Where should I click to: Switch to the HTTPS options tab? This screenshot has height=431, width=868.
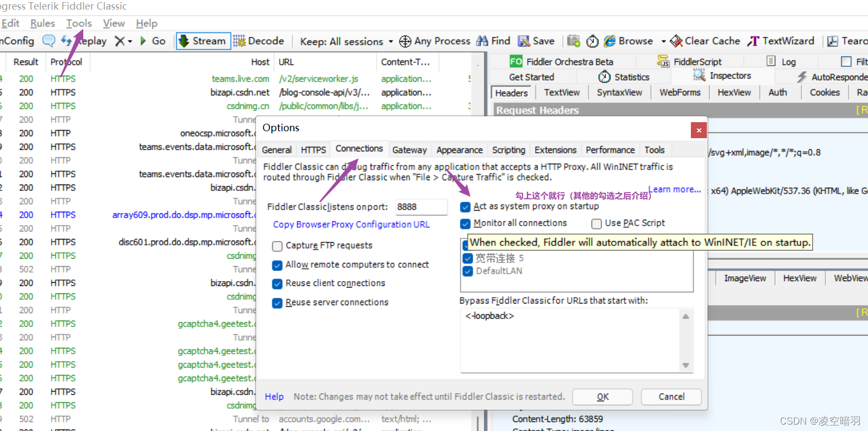[313, 150]
